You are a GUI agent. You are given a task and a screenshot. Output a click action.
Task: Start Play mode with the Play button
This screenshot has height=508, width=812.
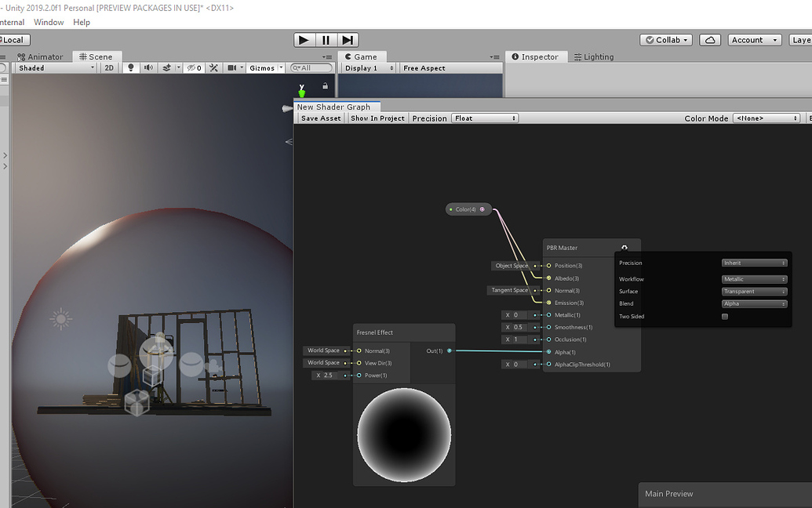click(304, 40)
